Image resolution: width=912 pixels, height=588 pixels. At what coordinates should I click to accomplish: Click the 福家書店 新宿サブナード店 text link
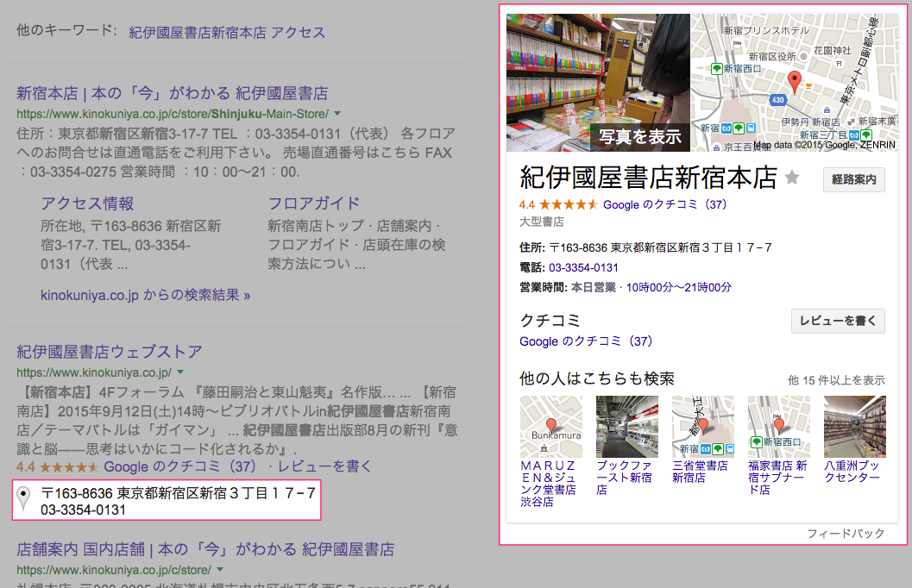[777, 478]
